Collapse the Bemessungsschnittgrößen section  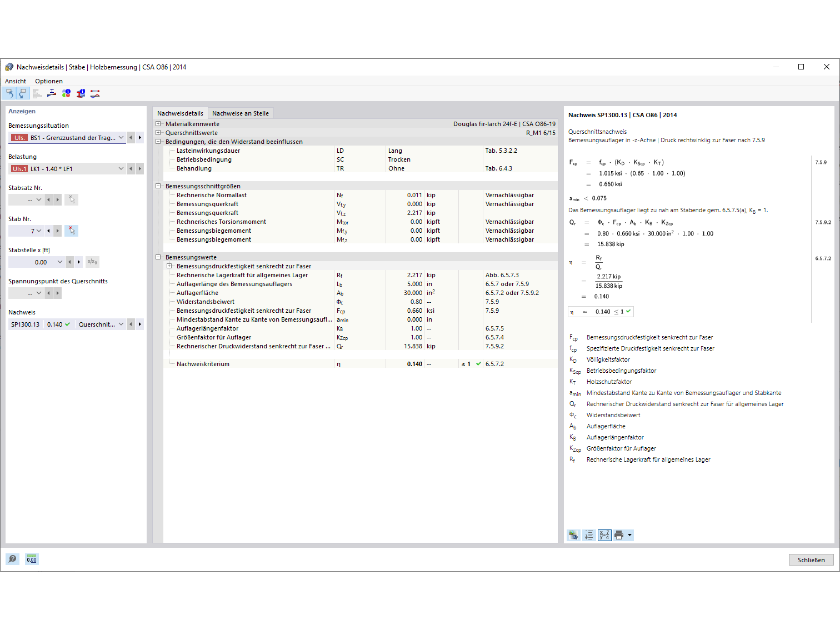tap(158, 186)
